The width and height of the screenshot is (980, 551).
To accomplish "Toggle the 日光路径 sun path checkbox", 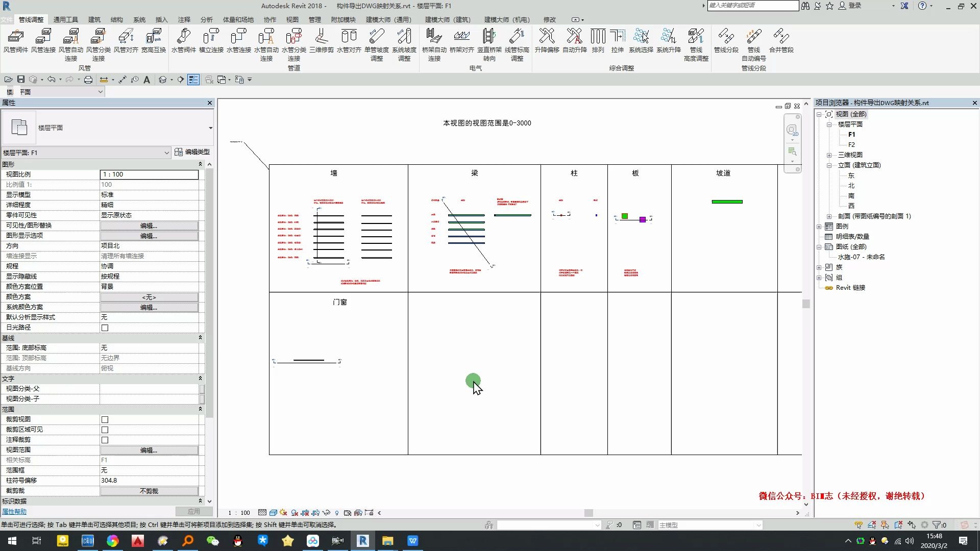I will point(105,328).
